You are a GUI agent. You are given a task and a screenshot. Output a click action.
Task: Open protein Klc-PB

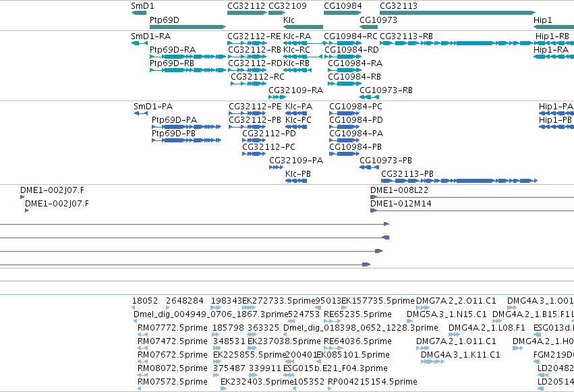tap(298, 174)
